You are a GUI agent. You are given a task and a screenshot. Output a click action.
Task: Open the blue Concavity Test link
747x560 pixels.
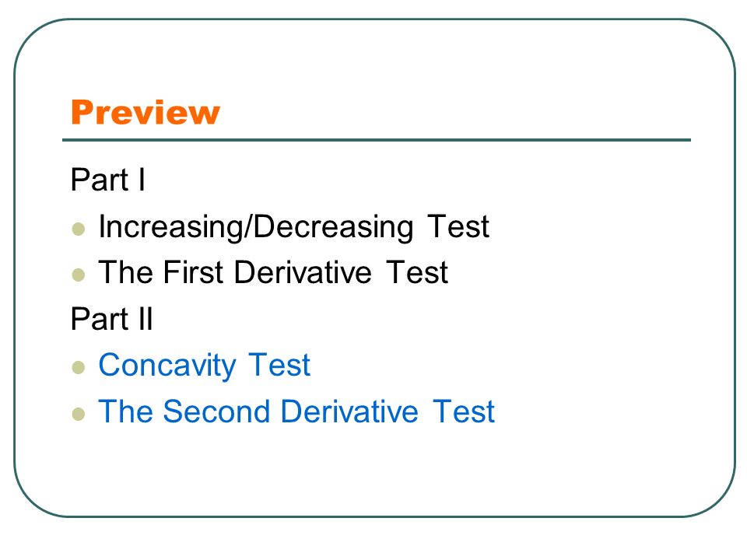(x=205, y=366)
